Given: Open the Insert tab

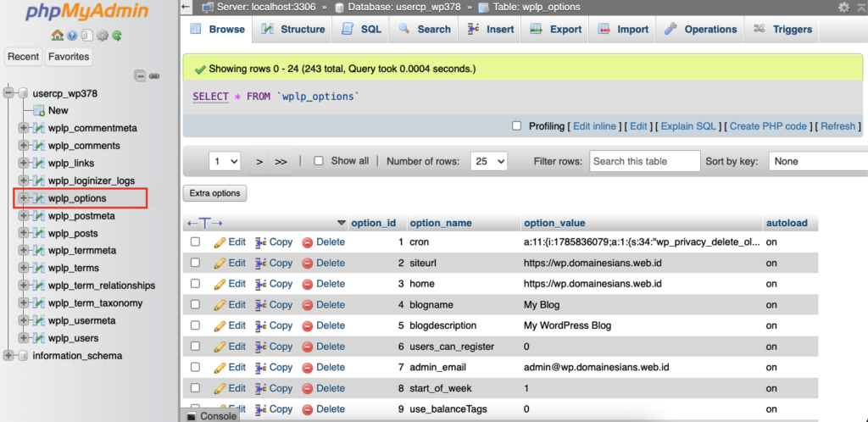Looking at the screenshot, I should click(x=491, y=30).
